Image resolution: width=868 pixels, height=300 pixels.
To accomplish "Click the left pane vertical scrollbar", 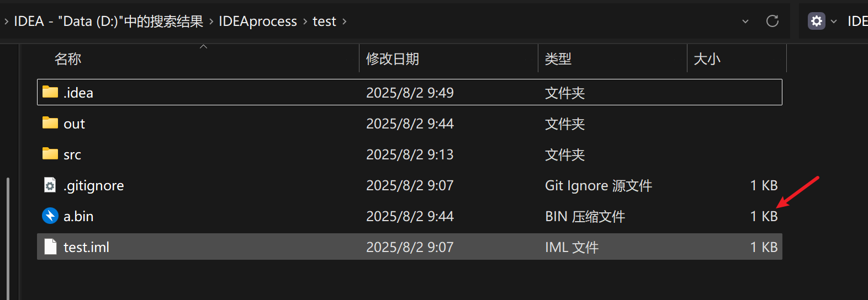I will [8, 237].
